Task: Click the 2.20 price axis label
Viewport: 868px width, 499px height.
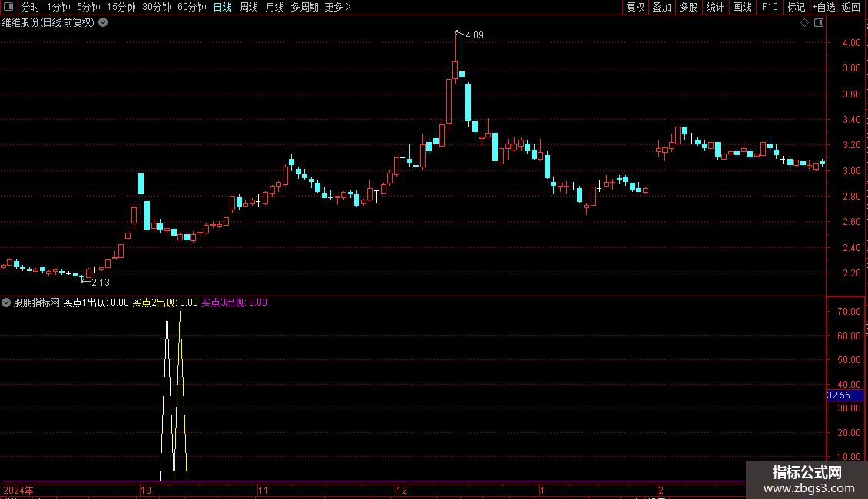Action: tap(851, 273)
